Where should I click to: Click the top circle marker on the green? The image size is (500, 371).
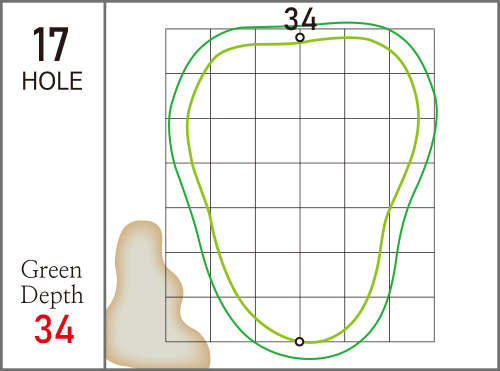coord(300,38)
